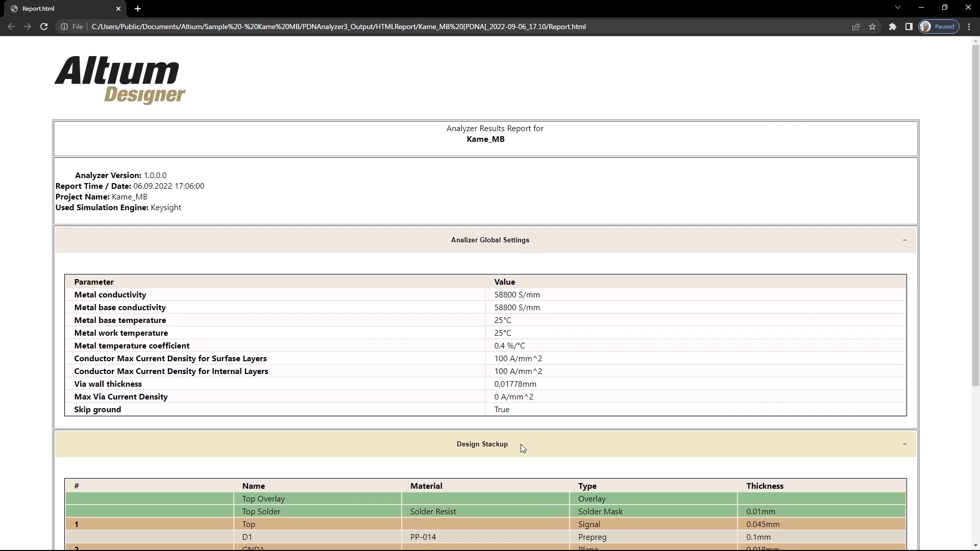The image size is (980, 551).
Task: Collapse the Design Stackup section
Action: pyautogui.click(x=904, y=444)
